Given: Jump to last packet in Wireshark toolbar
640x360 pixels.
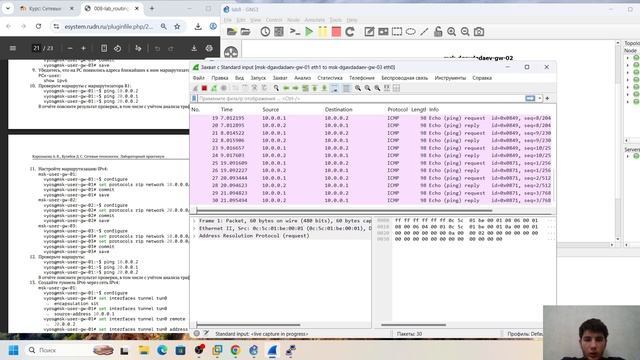Looking at the screenshot, I should [324, 88].
